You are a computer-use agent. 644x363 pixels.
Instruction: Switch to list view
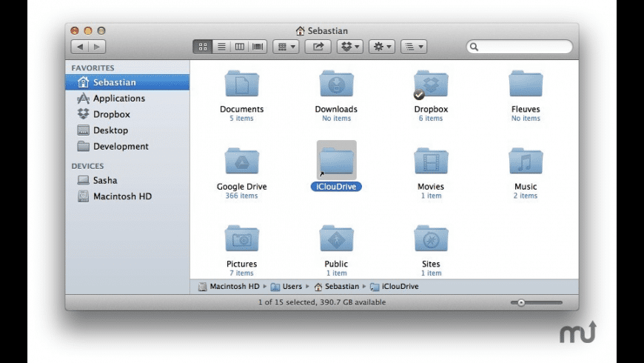tap(221, 47)
